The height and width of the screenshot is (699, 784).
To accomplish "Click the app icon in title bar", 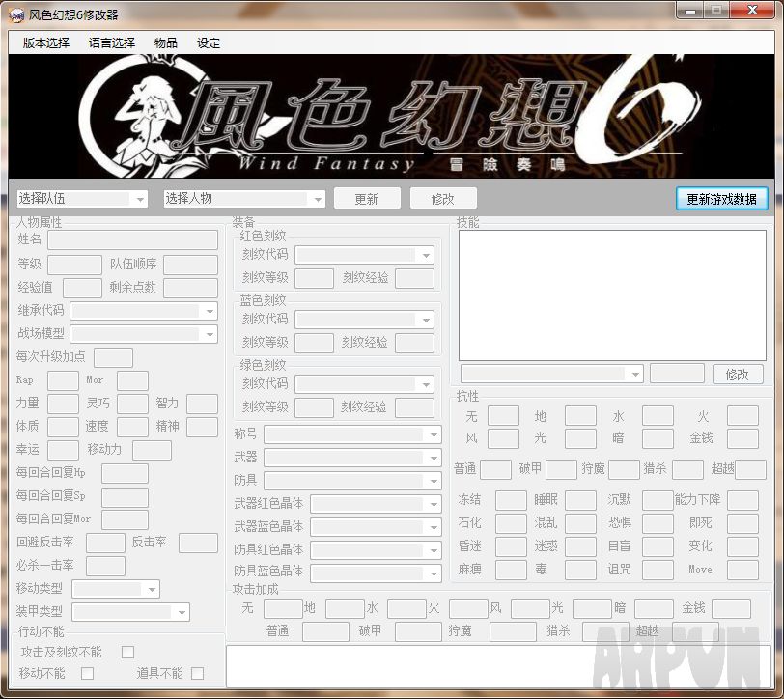I will 16,15.
